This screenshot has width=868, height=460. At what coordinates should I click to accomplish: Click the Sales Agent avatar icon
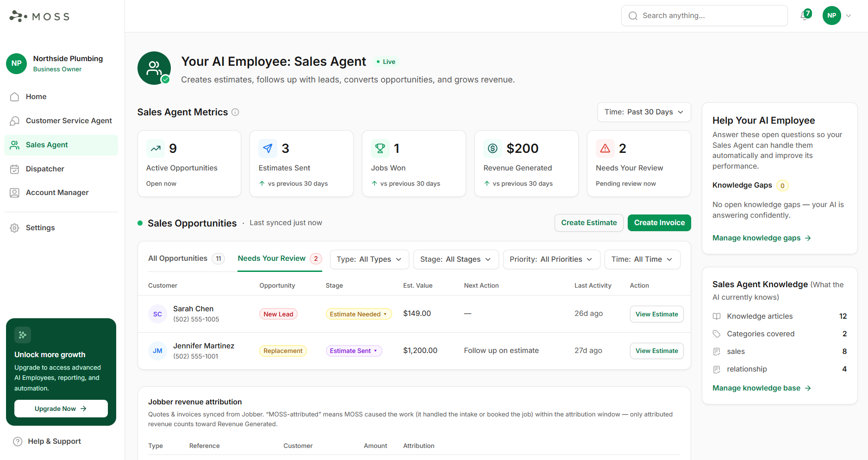point(154,68)
